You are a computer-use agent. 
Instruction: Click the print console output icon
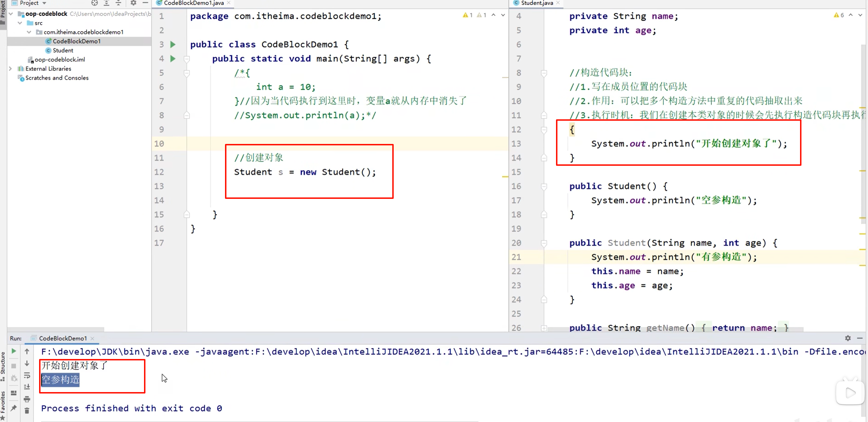coord(27,399)
